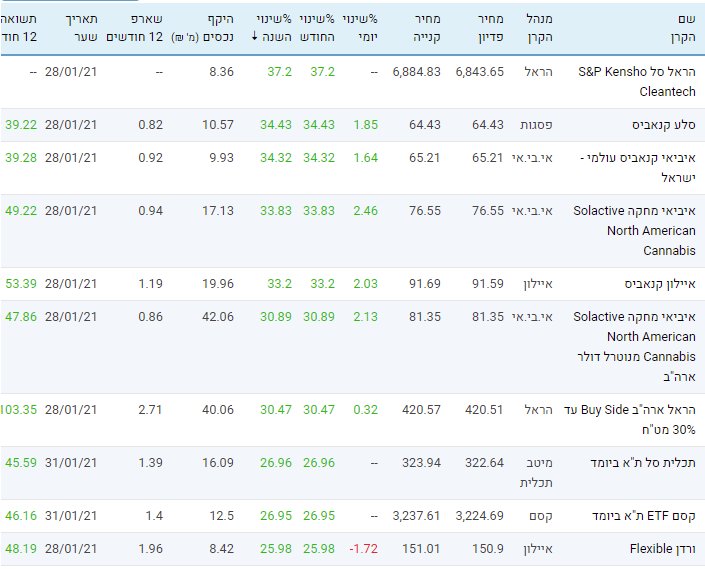705x569 pixels.
Task: Sort by the היקף נכסים column header
Action: 202,28
